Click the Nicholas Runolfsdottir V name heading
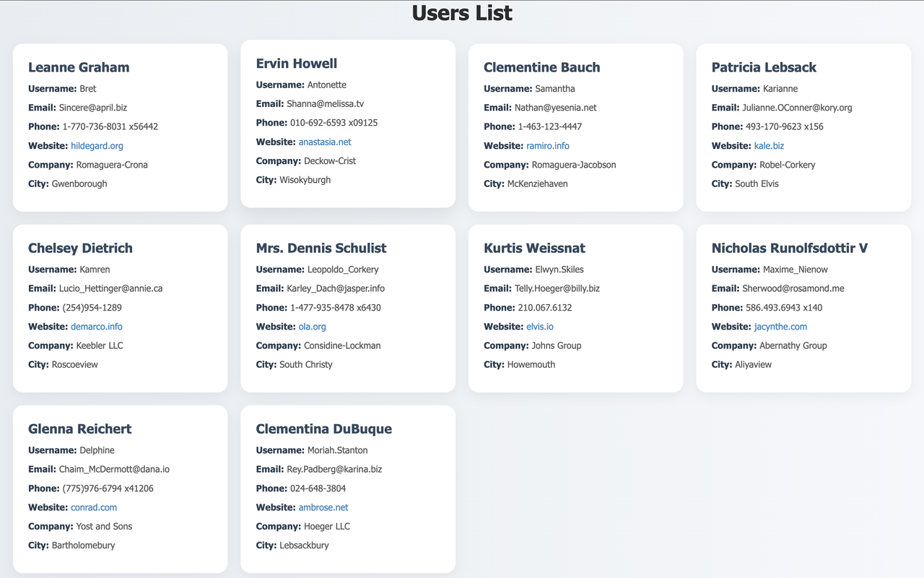Image resolution: width=924 pixels, height=578 pixels. [790, 248]
